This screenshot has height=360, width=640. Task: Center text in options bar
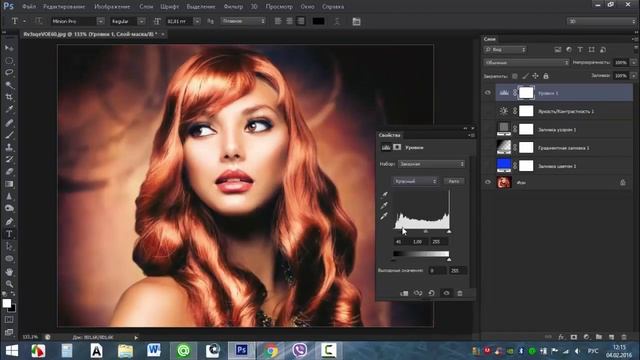(289, 21)
